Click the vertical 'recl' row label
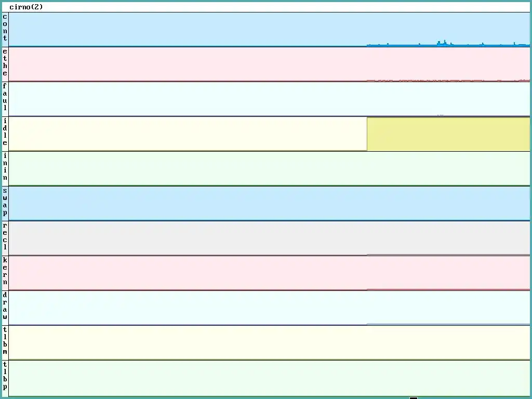 tap(5, 236)
